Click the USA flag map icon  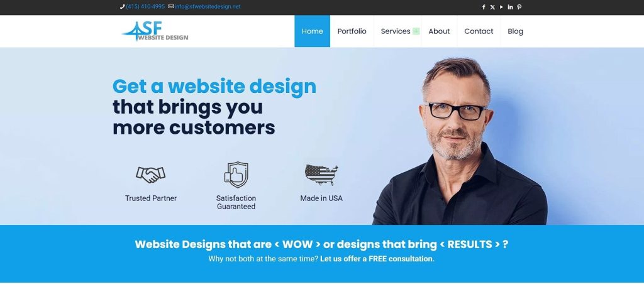point(321,175)
